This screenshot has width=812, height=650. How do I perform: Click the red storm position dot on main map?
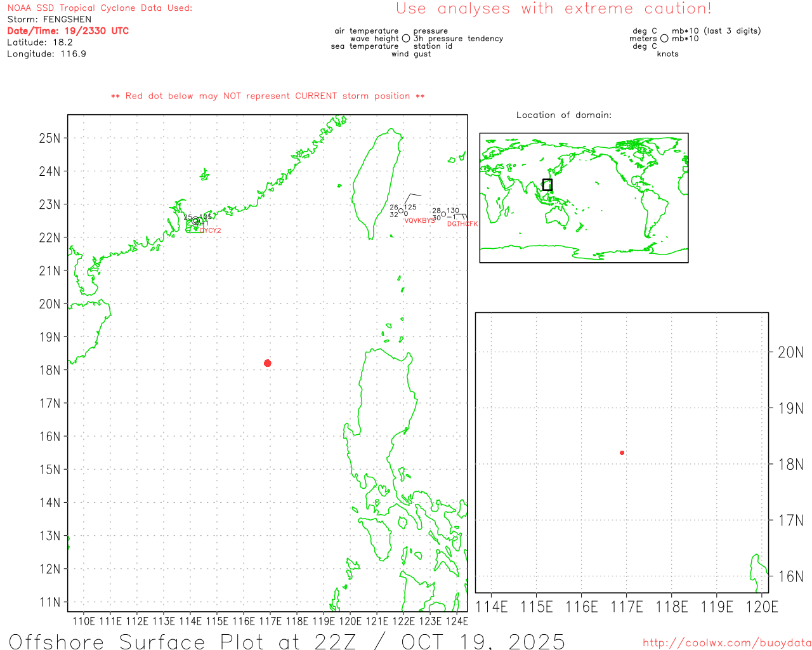click(267, 363)
